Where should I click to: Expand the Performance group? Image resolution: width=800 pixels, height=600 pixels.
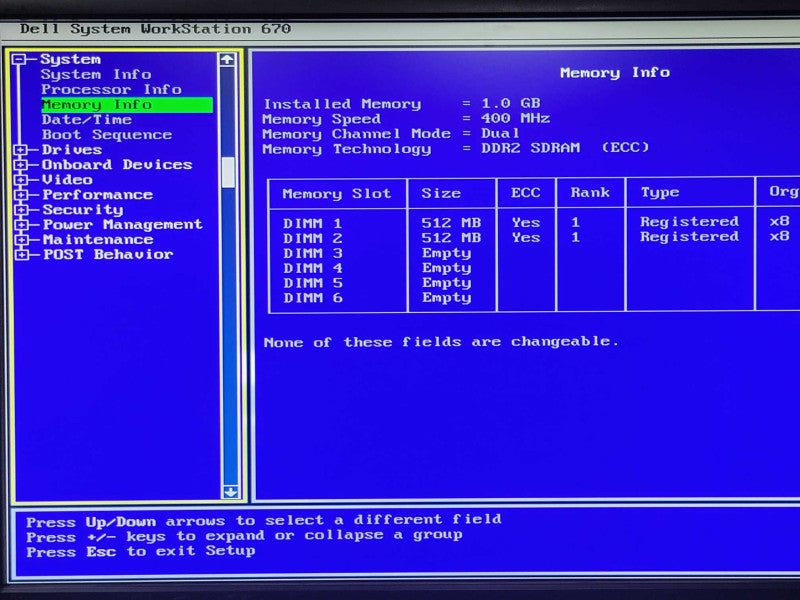(x=21, y=195)
